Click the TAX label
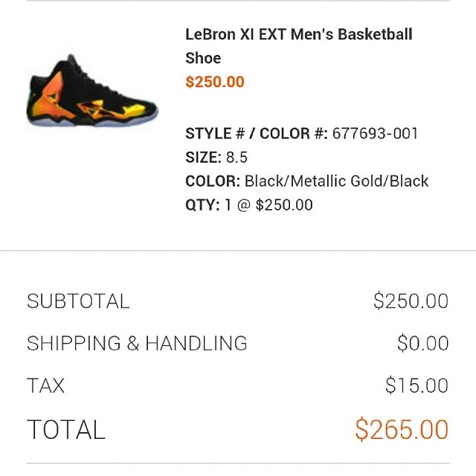 [45, 386]
